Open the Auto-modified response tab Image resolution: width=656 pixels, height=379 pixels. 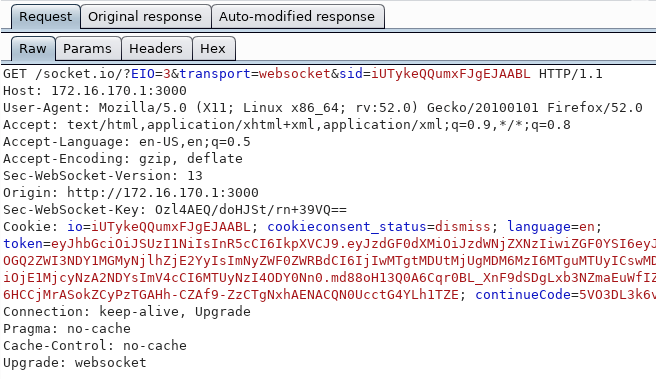click(297, 17)
